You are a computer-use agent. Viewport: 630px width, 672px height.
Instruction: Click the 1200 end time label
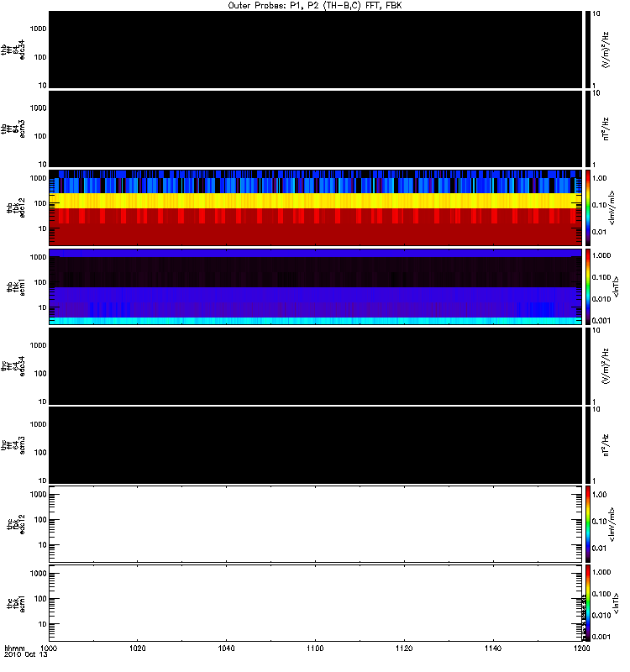click(580, 649)
